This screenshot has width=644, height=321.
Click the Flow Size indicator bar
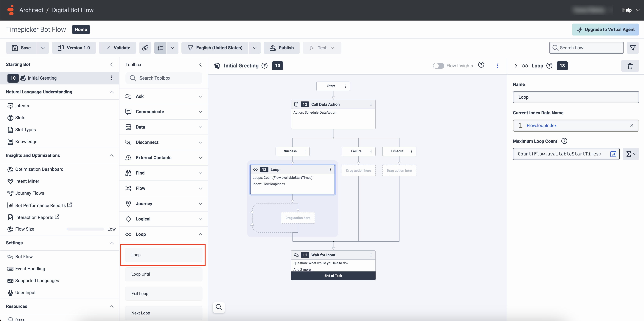85,229
